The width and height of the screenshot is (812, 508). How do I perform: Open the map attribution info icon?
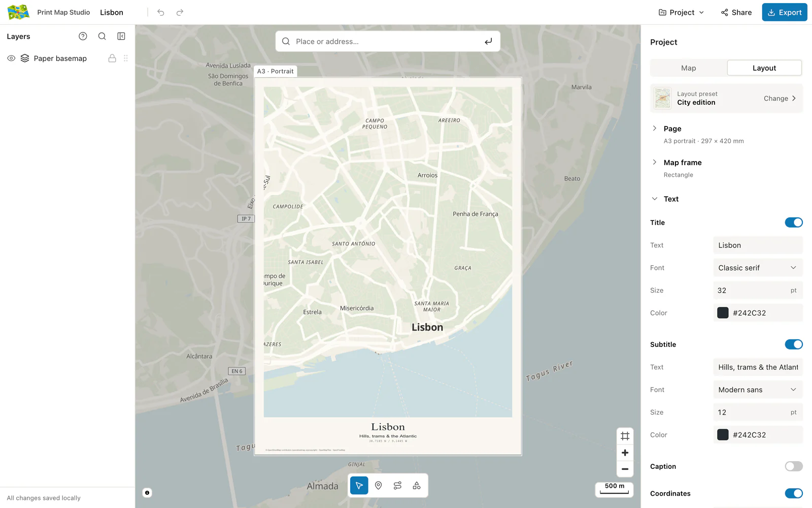(147, 492)
